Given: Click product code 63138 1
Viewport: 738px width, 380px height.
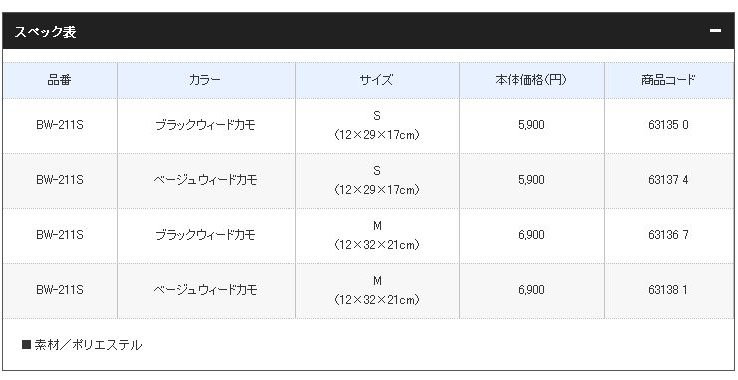Looking at the screenshot, I should pyautogui.click(x=668, y=290).
